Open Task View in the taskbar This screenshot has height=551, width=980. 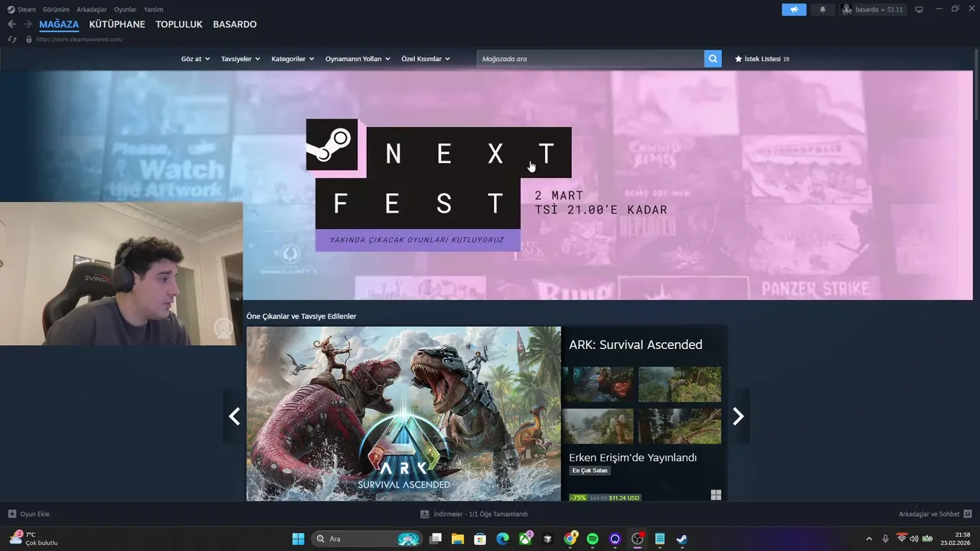click(436, 539)
